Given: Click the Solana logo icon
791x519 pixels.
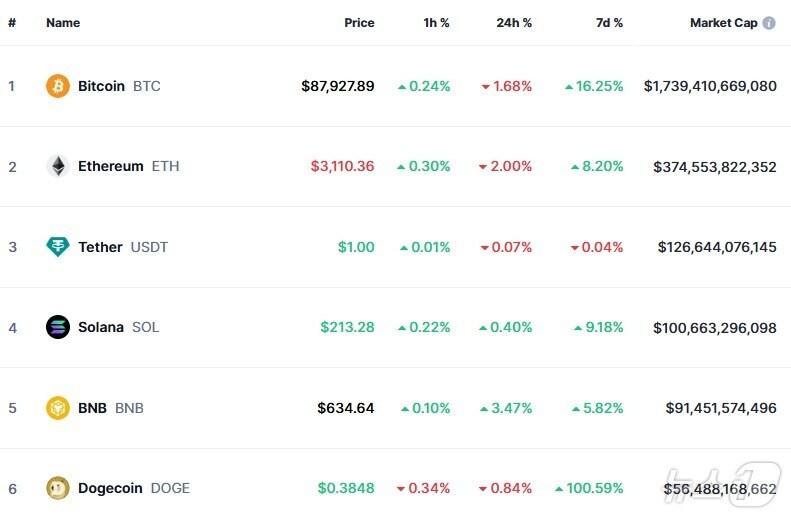Looking at the screenshot, I should coord(58,327).
